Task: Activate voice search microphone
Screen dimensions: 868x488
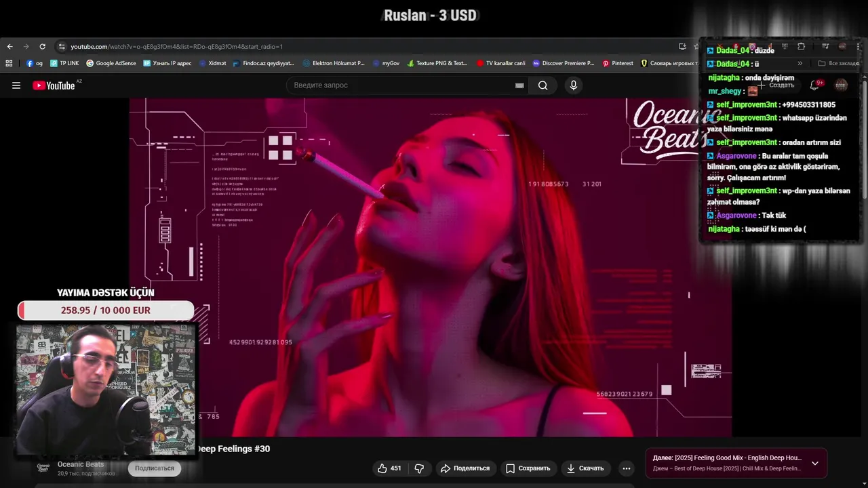Action: (574, 85)
